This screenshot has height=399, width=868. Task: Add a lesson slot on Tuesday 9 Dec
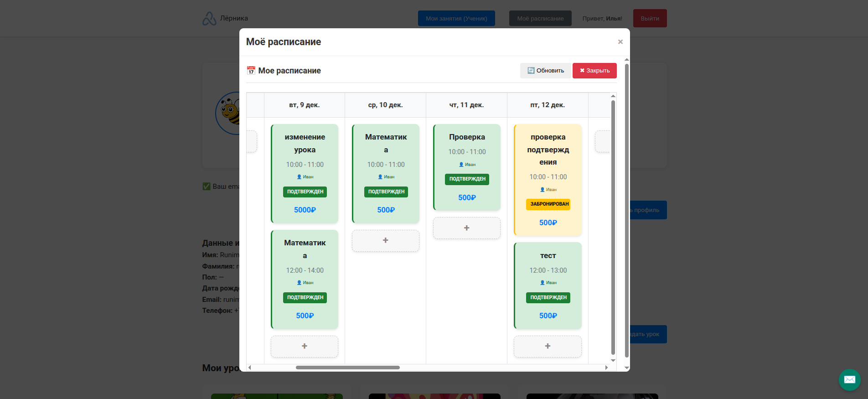tap(304, 347)
